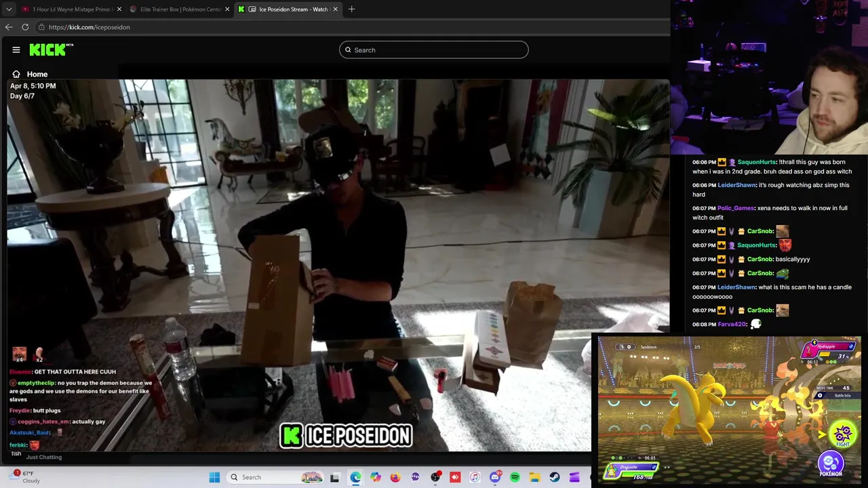
Task: Click the Just Chatting category label
Action: pos(43,457)
